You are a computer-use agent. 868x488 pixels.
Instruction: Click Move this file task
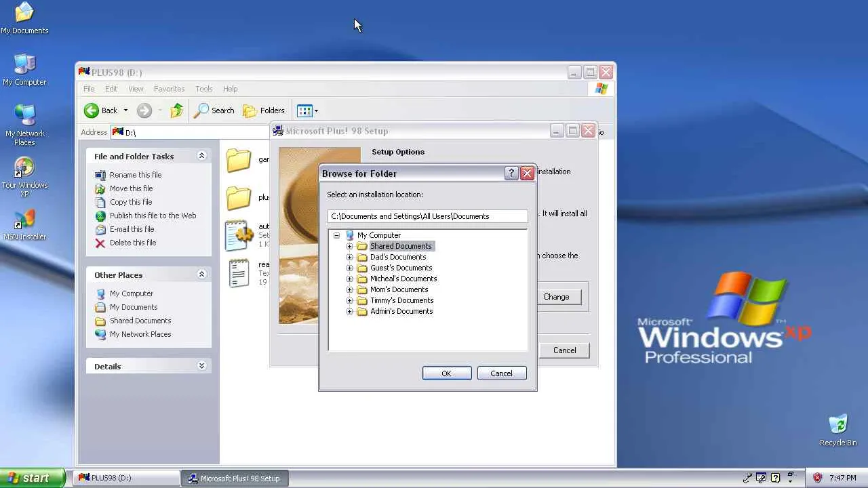pos(131,188)
